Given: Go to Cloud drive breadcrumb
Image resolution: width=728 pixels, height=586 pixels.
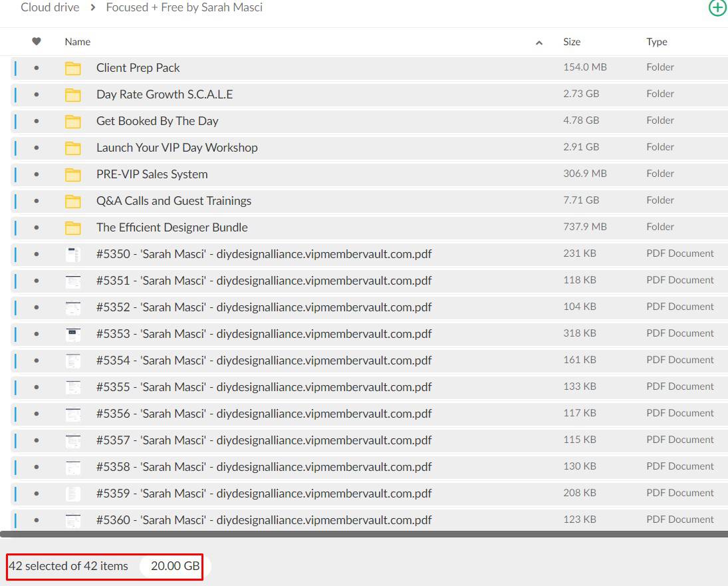Looking at the screenshot, I should click(x=50, y=7).
